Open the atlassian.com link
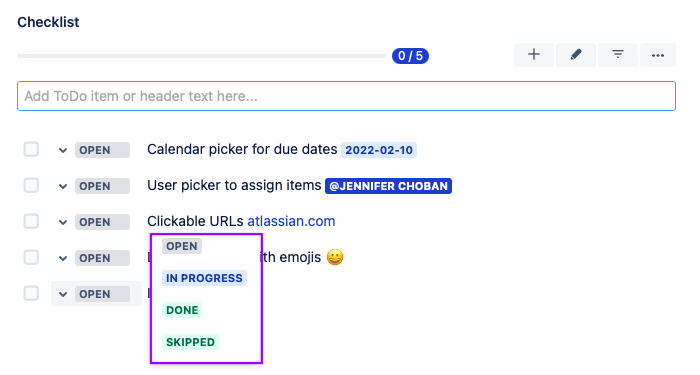The height and width of the screenshot is (375, 700). tap(291, 221)
